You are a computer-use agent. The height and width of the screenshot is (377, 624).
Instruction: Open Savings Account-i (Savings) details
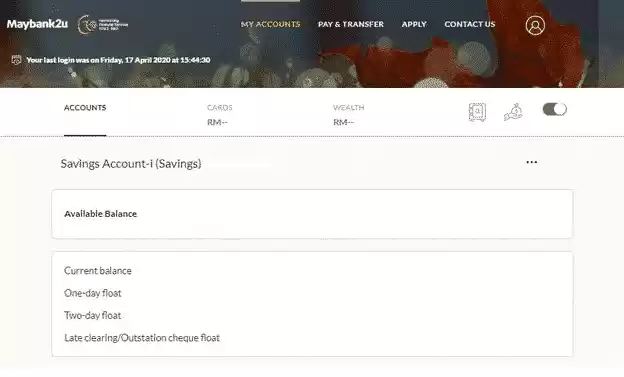pyautogui.click(x=131, y=164)
